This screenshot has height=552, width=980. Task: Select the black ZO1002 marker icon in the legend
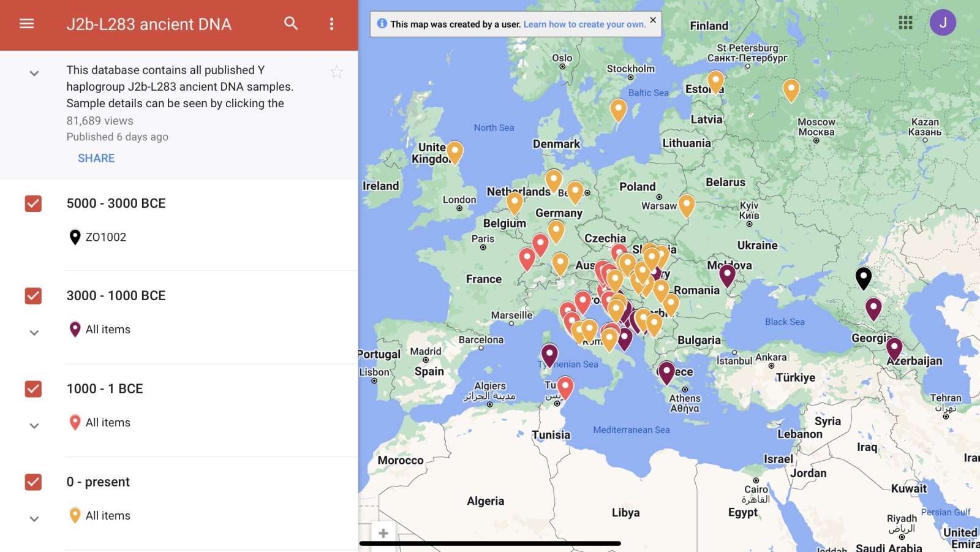click(x=75, y=237)
